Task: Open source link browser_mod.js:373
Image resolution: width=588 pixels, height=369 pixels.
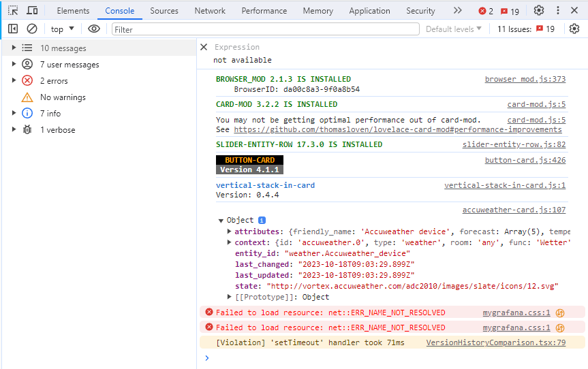Action: pos(525,79)
